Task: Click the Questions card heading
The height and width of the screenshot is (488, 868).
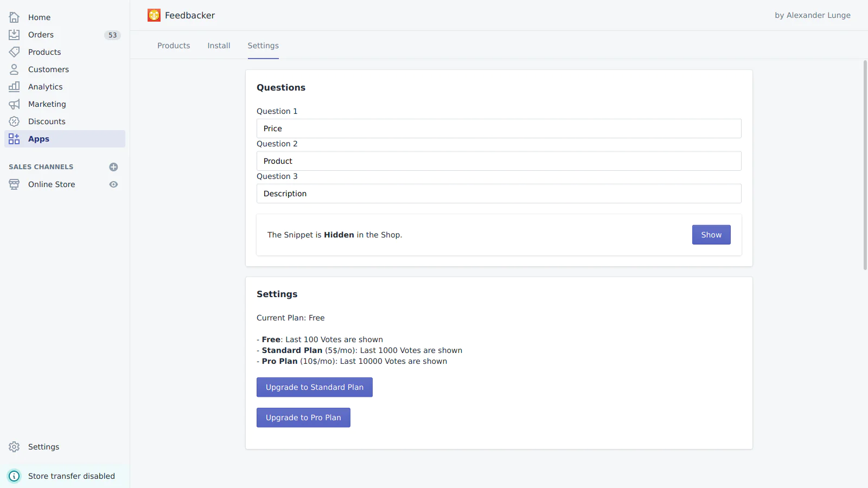Action: pos(281,88)
